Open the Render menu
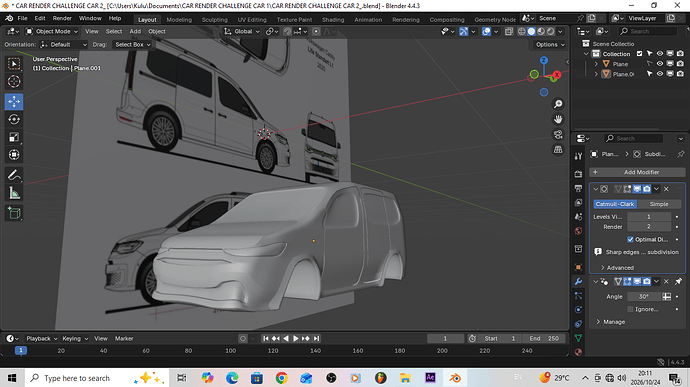Image resolution: width=690 pixels, height=387 pixels. point(62,18)
